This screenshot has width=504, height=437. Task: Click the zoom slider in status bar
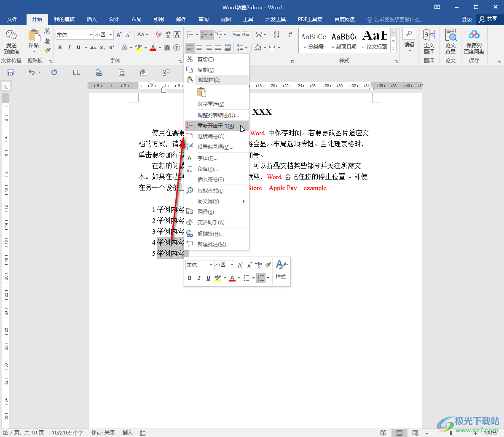[x=450, y=433]
